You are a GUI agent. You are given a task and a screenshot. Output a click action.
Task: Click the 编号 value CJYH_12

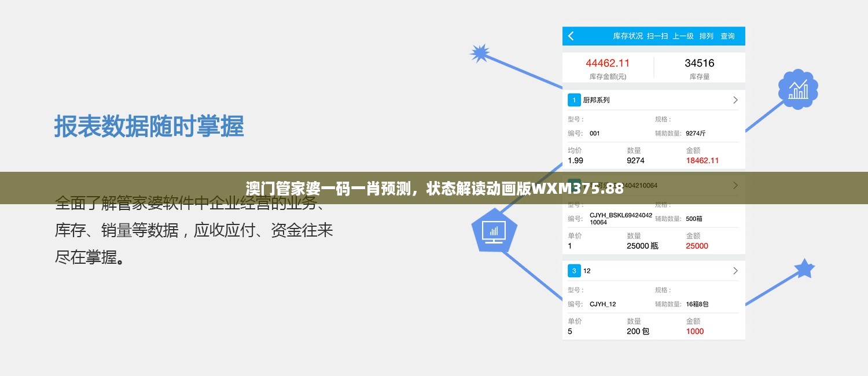[603, 304]
